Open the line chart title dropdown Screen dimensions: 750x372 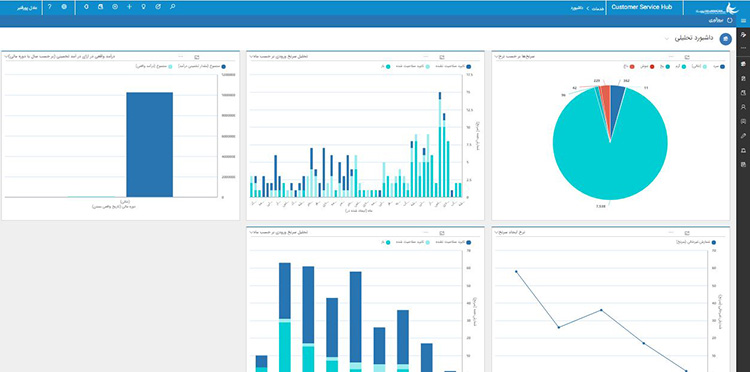pyautogui.click(x=496, y=232)
